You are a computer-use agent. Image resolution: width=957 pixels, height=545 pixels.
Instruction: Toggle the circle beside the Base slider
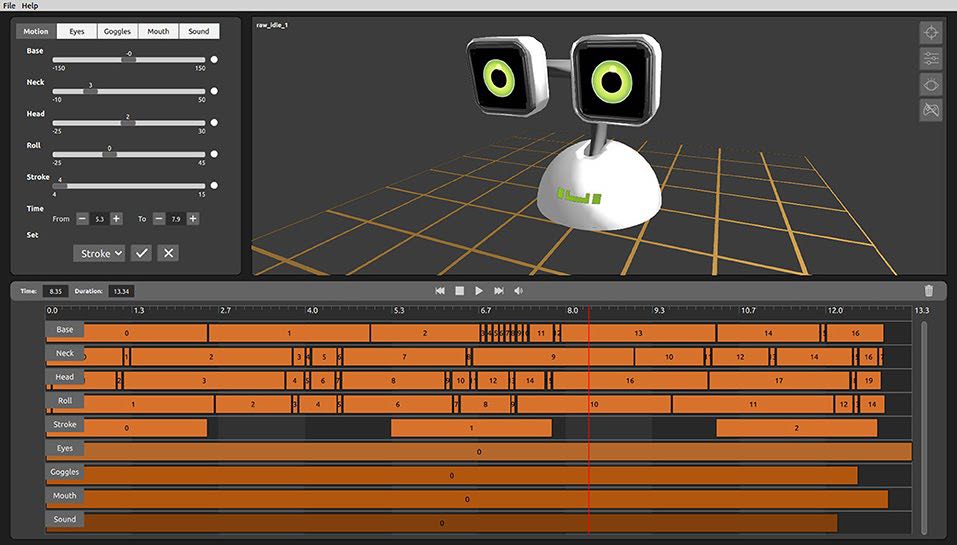click(214, 60)
